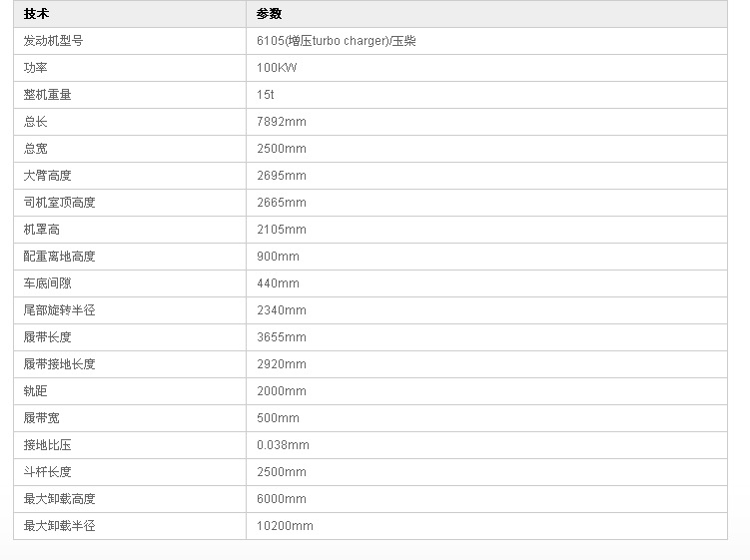Image resolution: width=750 pixels, height=560 pixels.
Task: Click the 参数 column header
Action: click(x=269, y=14)
